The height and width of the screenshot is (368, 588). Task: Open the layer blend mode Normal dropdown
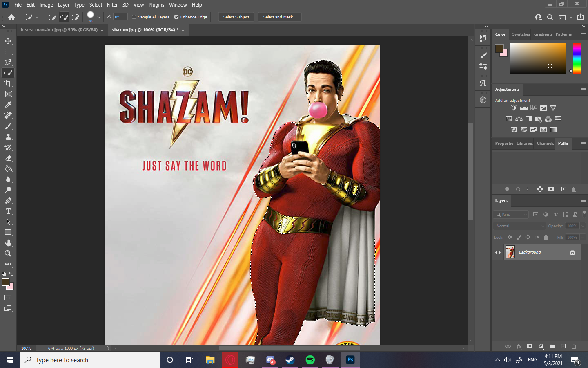[519, 226]
